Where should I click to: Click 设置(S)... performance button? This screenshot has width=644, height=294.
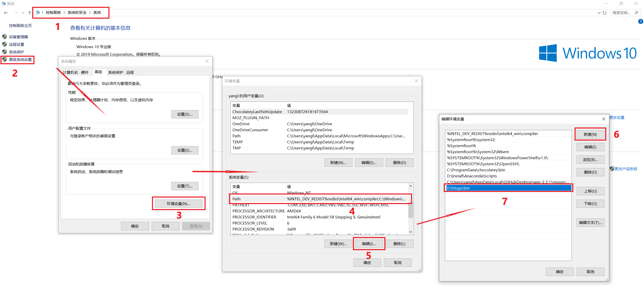[x=185, y=114]
